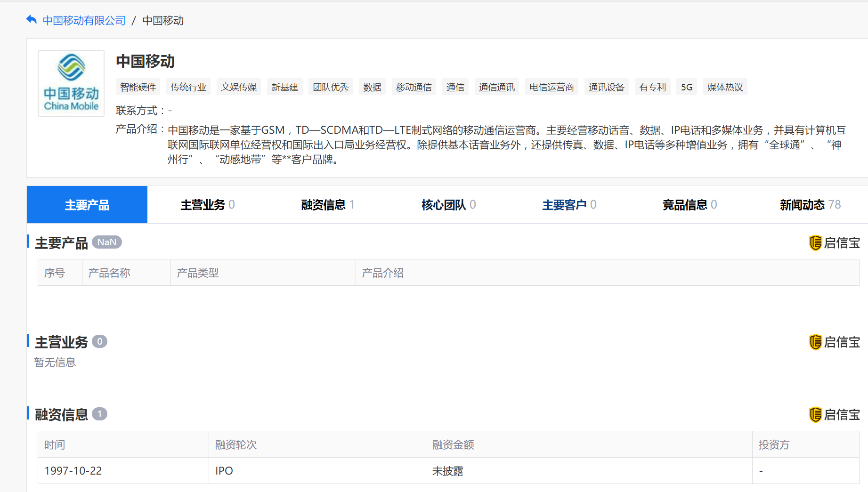Click the NaN badge beside 主要产品

click(107, 242)
